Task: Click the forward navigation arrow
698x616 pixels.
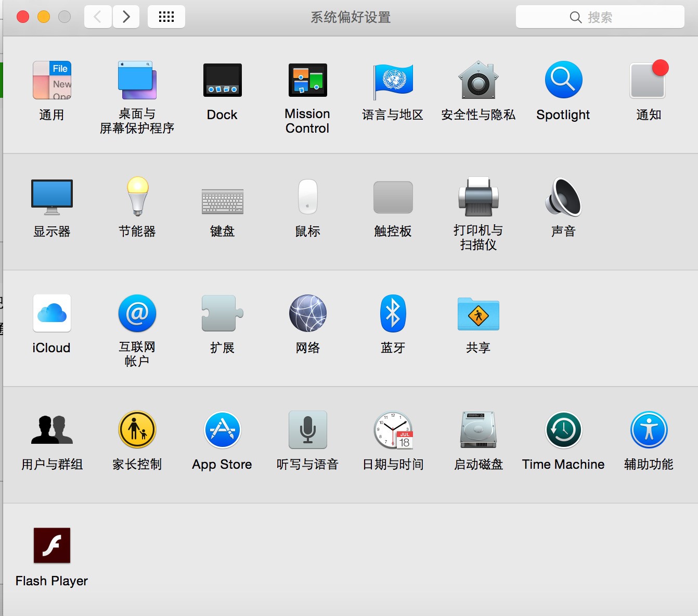Action: 126,16
